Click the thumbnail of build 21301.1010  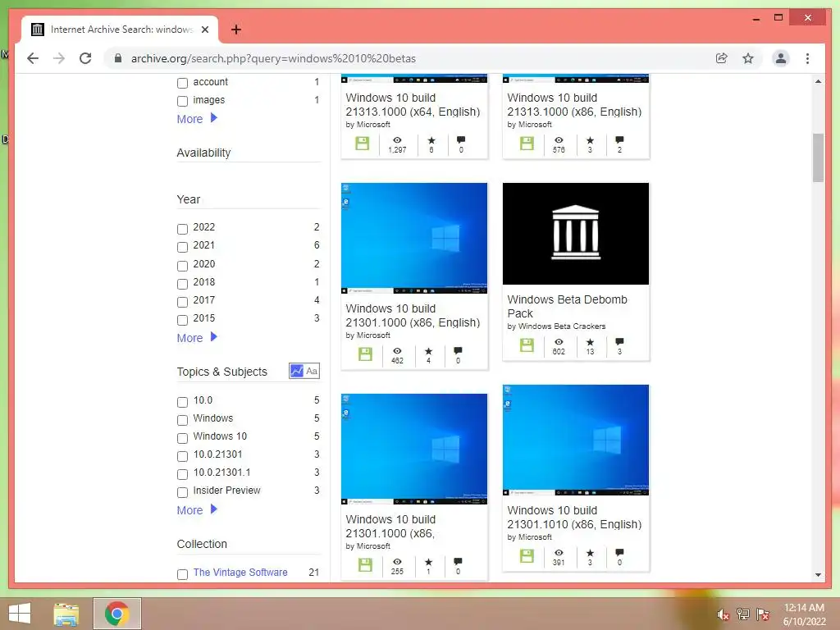[x=575, y=440]
